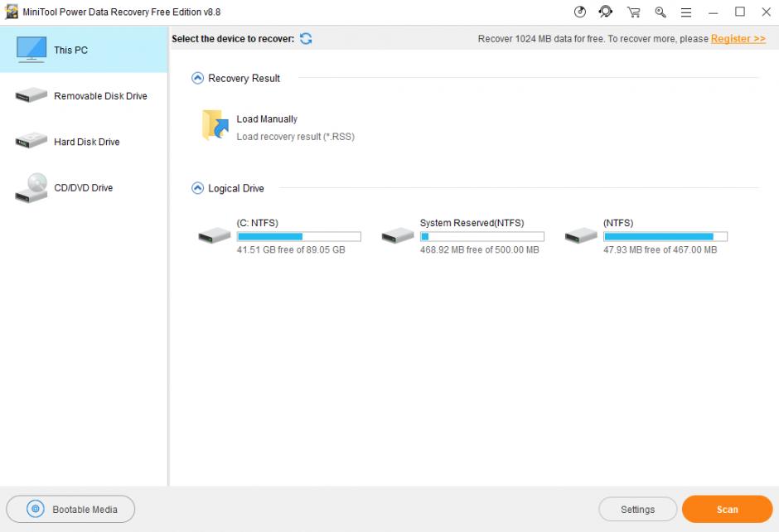This screenshot has height=532, width=779.
Task: Click the This PC monitor icon
Action: (31, 49)
